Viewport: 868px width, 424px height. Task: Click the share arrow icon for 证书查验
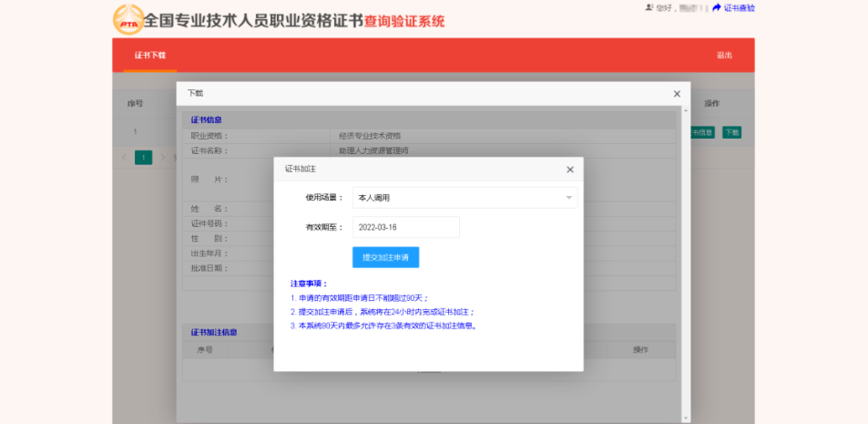(716, 8)
